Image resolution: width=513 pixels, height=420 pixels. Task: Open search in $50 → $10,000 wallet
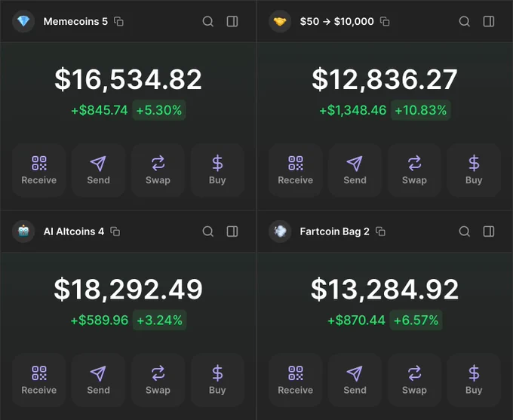coord(465,22)
